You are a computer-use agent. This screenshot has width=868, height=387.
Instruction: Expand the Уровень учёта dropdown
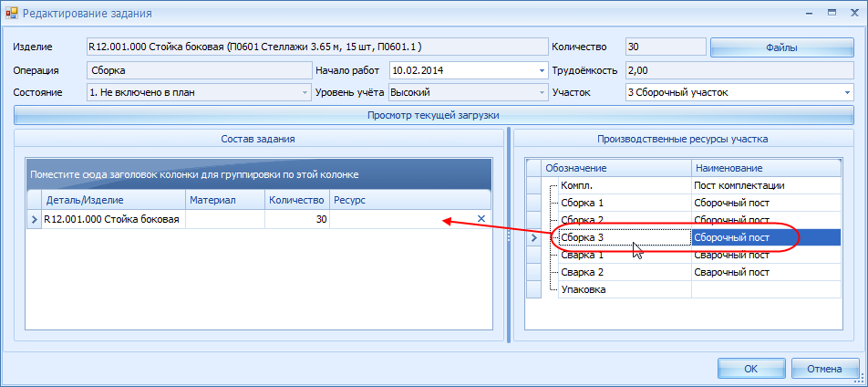pos(542,92)
